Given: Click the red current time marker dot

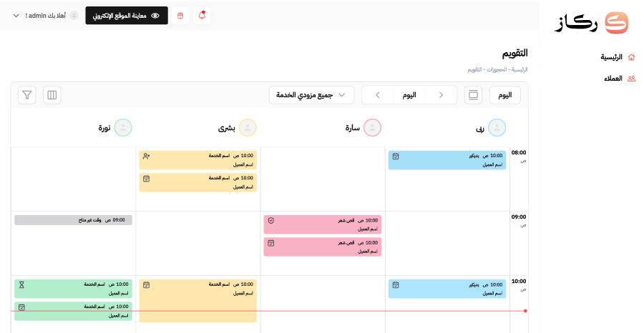Looking at the screenshot, I should (525, 311).
